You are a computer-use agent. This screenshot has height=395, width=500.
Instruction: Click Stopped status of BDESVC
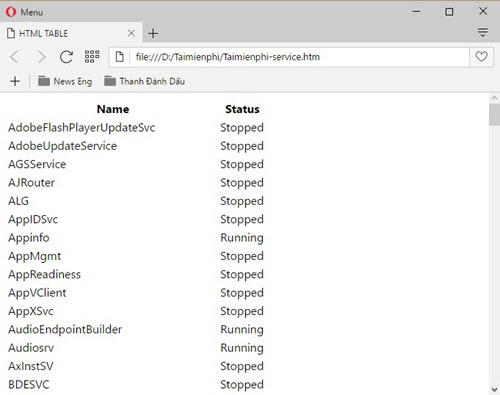[x=242, y=385]
